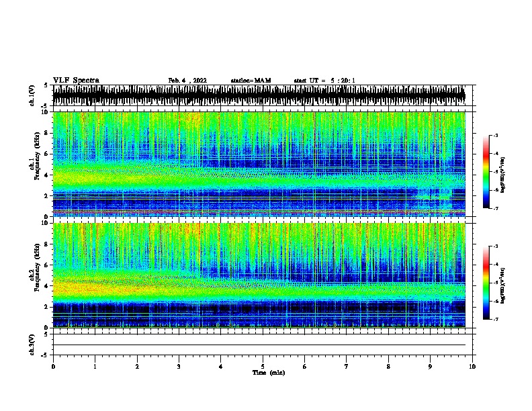Click the flat ch.3 voltage trace panel

click(263, 345)
